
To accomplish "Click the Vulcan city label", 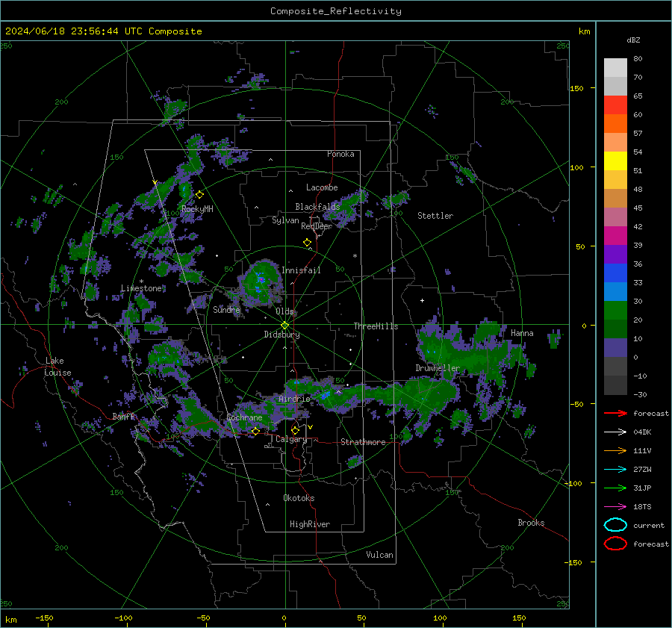I will (x=379, y=555).
